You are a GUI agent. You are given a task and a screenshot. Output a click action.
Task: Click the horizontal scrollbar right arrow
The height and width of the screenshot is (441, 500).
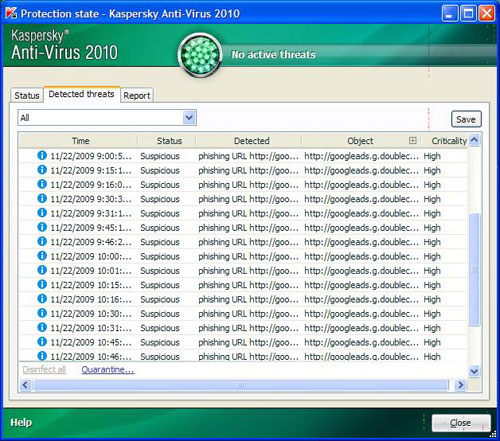pos(460,385)
